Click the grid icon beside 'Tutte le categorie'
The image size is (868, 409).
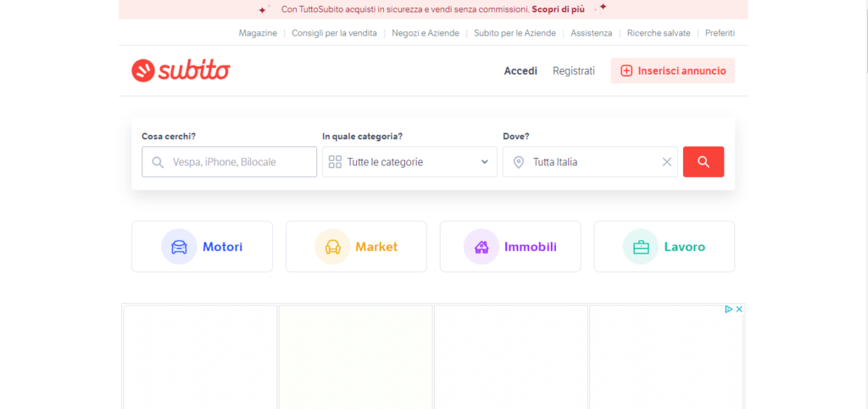click(x=335, y=162)
